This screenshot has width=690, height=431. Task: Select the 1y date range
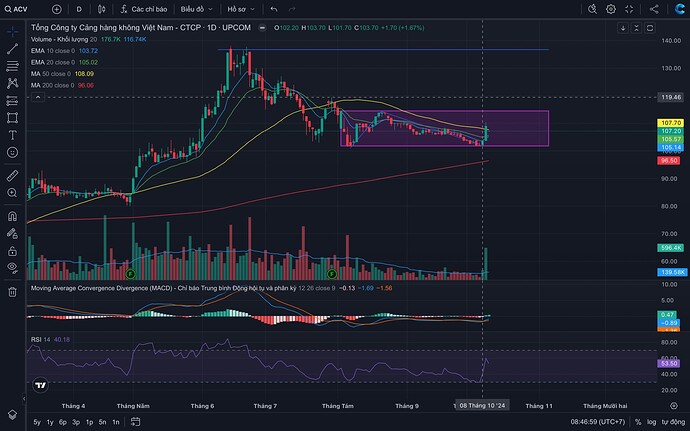click(x=50, y=422)
